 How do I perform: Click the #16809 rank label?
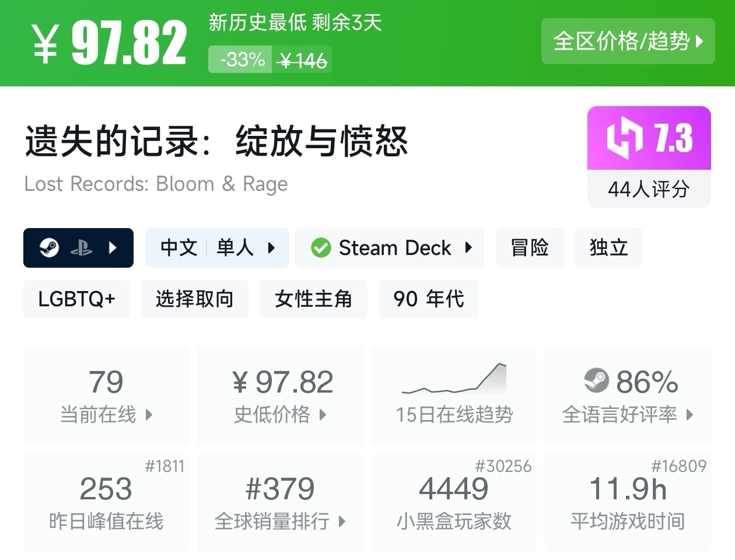[678, 466]
